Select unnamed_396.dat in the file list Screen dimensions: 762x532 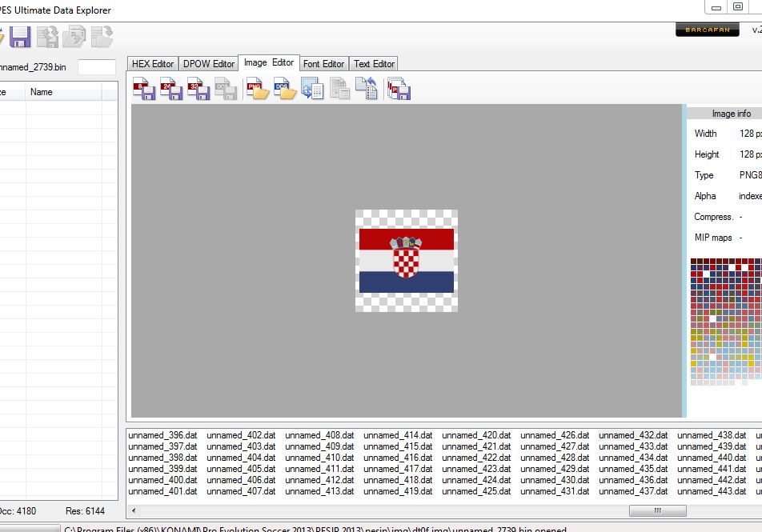point(162,435)
